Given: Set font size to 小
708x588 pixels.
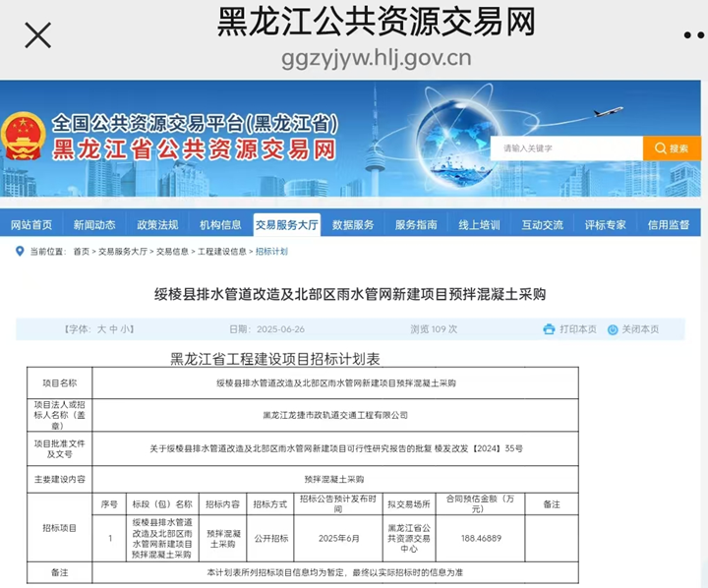Looking at the screenshot, I should [x=125, y=329].
